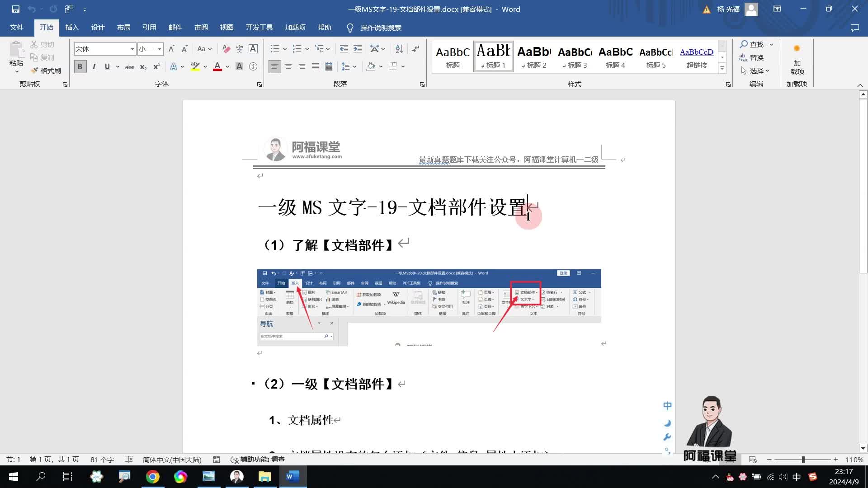Select left align paragraph
Screen dimensions: 868x488
[274, 67]
